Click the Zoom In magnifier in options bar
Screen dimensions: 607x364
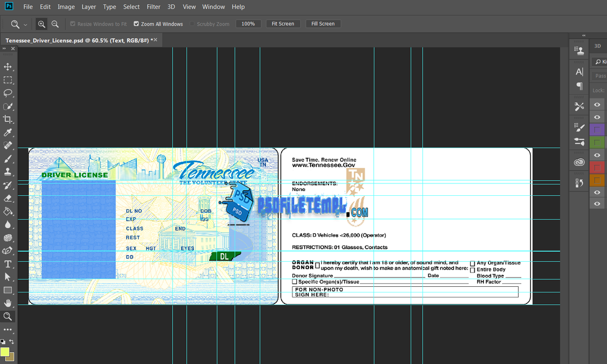pos(42,24)
